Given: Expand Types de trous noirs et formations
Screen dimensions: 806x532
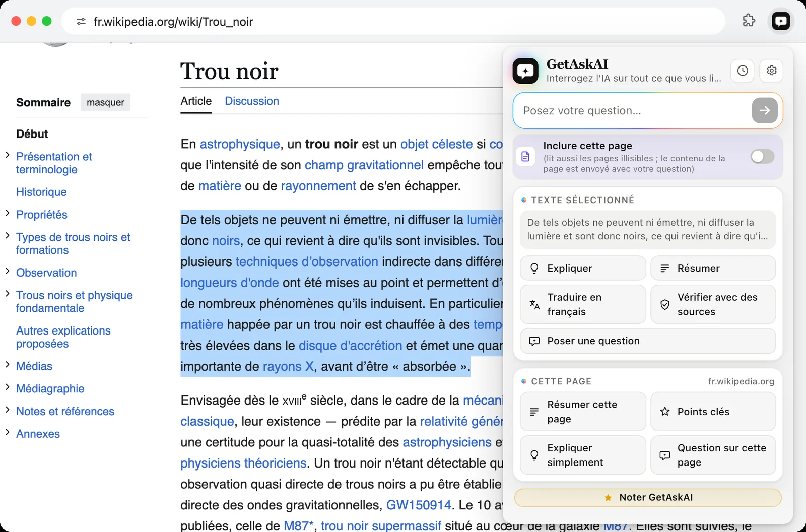Looking at the screenshot, I should point(8,236).
